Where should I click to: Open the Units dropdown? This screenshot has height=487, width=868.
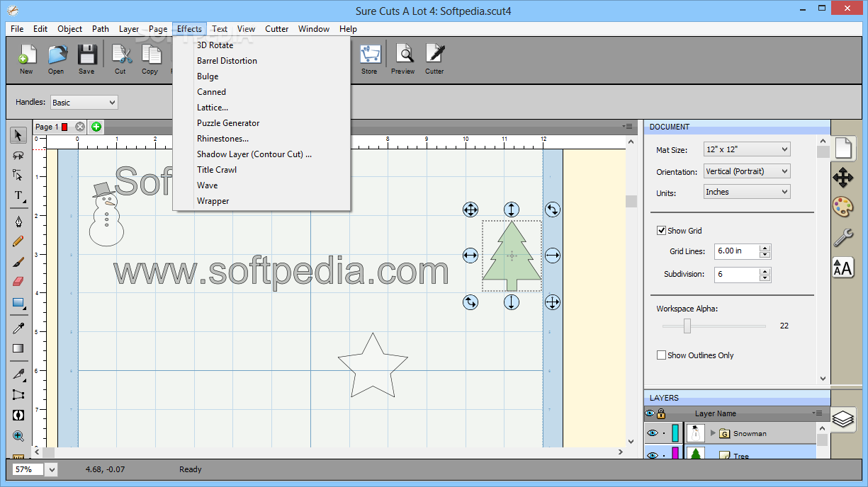[x=747, y=192]
